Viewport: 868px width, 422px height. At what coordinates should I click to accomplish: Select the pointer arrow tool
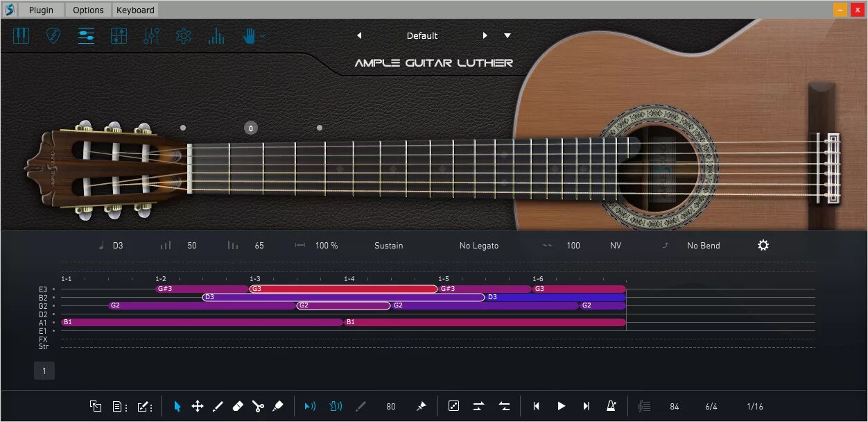point(177,407)
